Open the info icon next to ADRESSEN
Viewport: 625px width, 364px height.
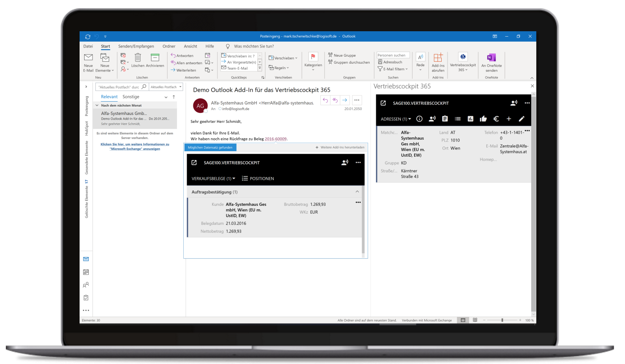click(x=420, y=119)
